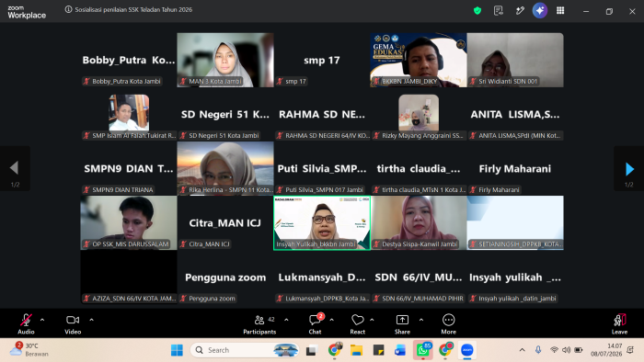Open the Windows Start menu

point(177,350)
